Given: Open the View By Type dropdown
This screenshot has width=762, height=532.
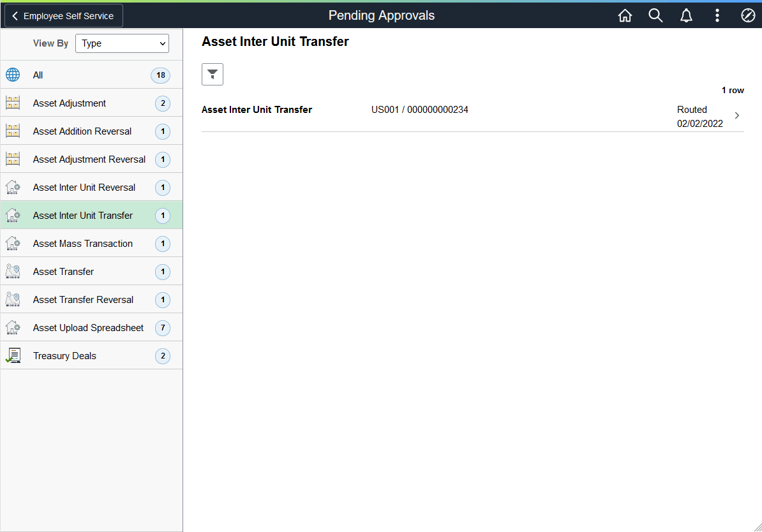Looking at the screenshot, I should [122, 43].
